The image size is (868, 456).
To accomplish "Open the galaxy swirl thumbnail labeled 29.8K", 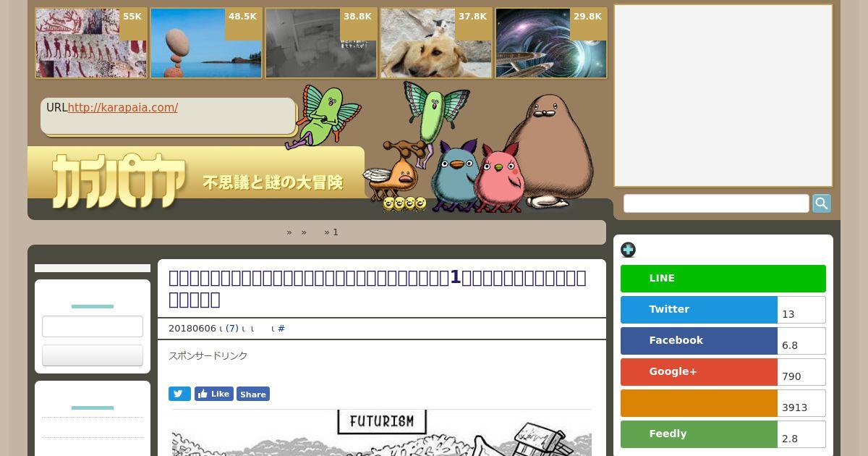I will pyautogui.click(x=551, y=43).
